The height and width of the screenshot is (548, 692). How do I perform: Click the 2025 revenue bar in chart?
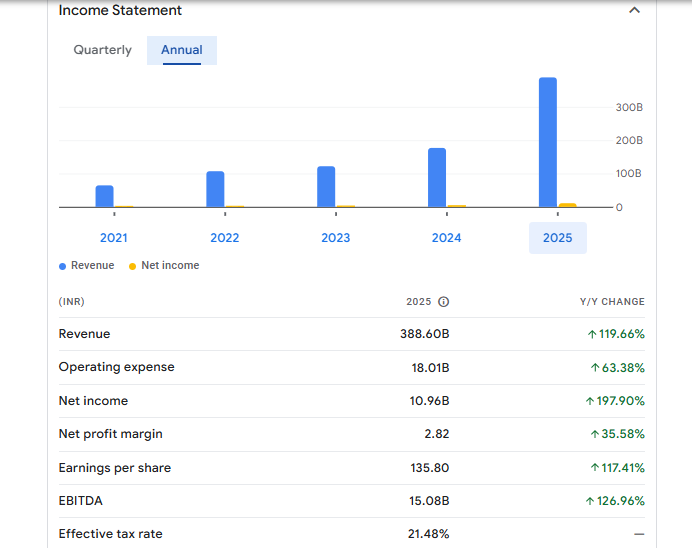pyautogui.click(x=548, y=142)
